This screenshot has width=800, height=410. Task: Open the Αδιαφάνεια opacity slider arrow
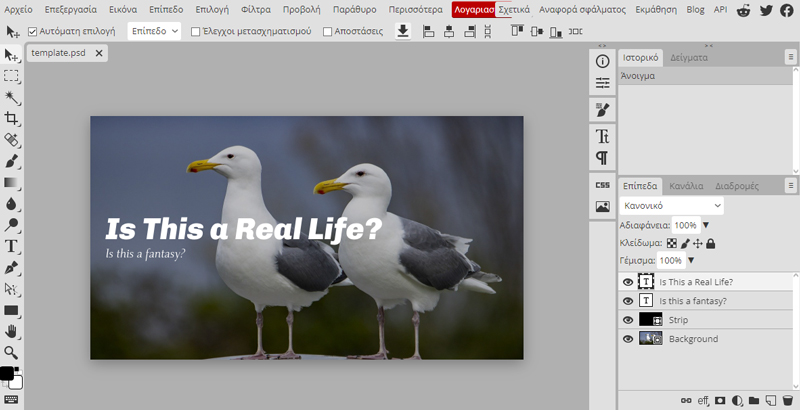(x=706, y=225)
